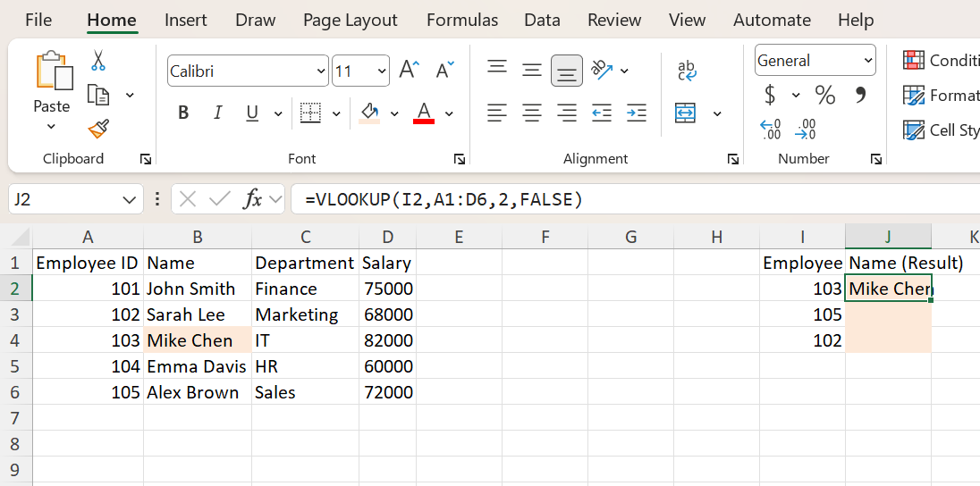Viewport: 980px width, 486px height.
Task: Open Clipboard group dialog launcher
Action: tap(146, 160)
